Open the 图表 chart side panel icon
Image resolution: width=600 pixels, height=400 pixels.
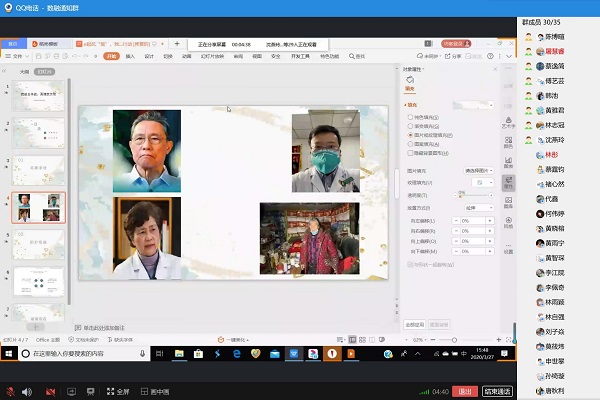[509, 162]
